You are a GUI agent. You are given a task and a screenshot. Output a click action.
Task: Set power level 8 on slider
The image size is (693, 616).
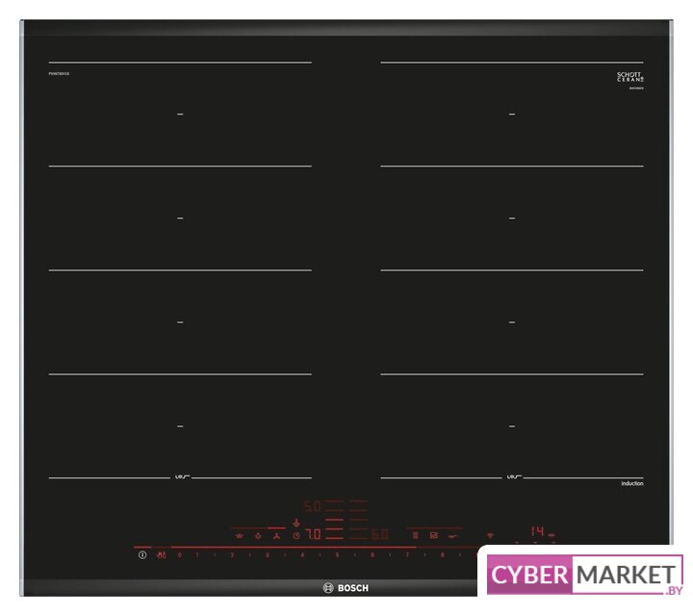coord(442,555)
